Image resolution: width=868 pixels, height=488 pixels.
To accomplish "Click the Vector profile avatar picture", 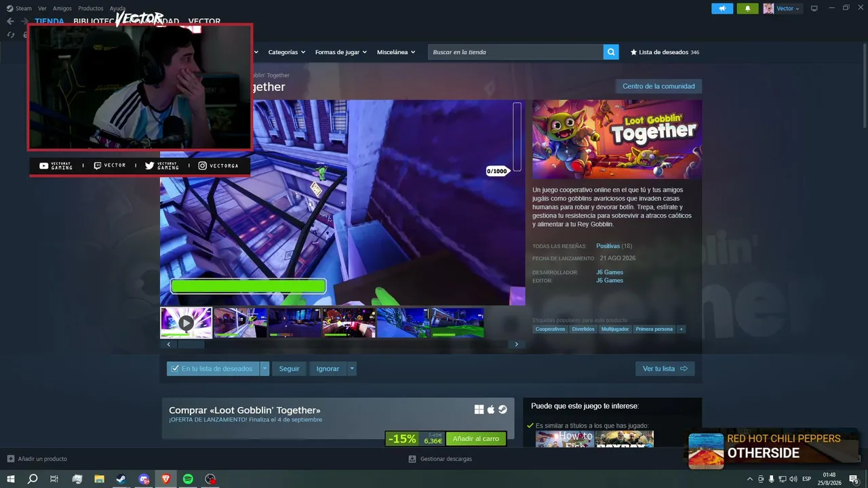I will [768, 9].
